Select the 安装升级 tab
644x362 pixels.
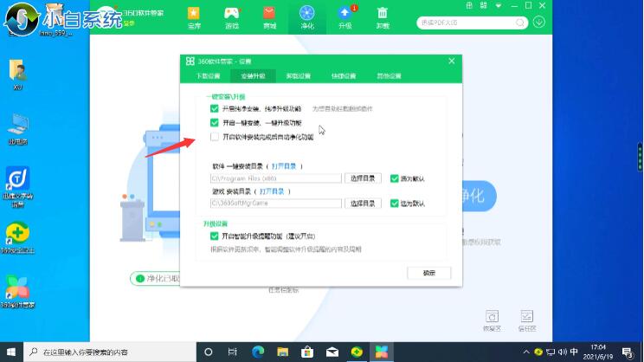pos(253,76)
